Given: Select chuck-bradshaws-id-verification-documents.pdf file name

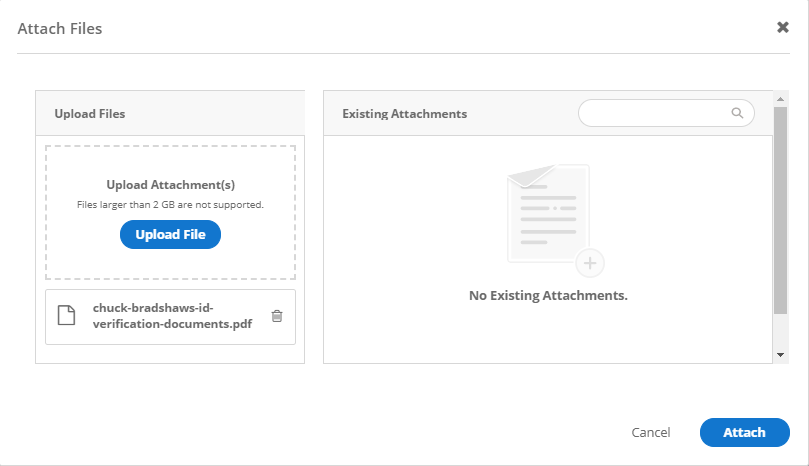Looking at the screenshot, I should point(173,316).
